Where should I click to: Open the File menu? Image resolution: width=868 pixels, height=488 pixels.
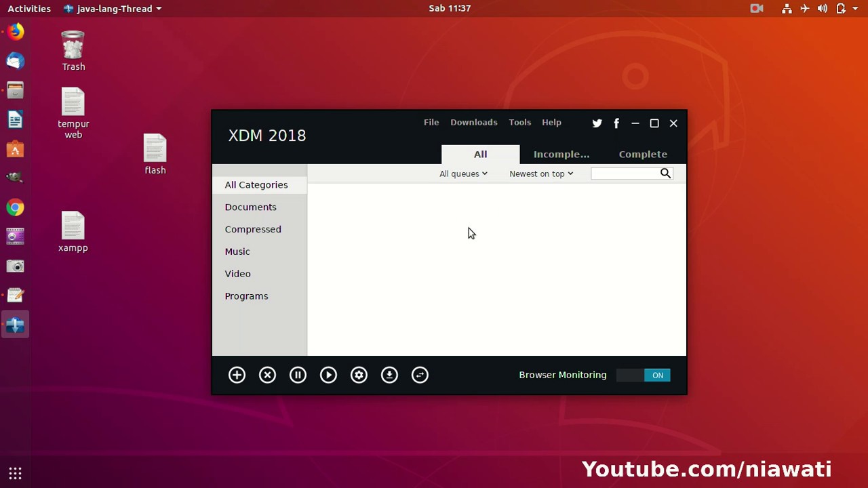(431, 122)
